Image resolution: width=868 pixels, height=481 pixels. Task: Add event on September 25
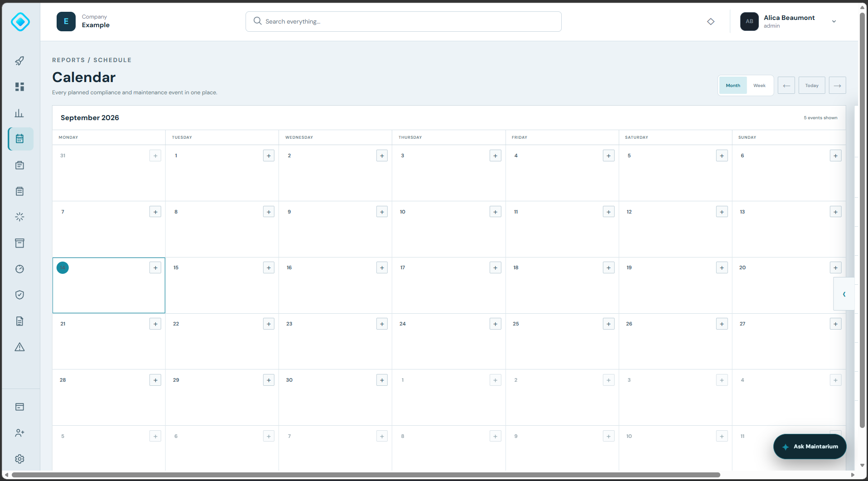pyautogui.click(x=609, y=324)
